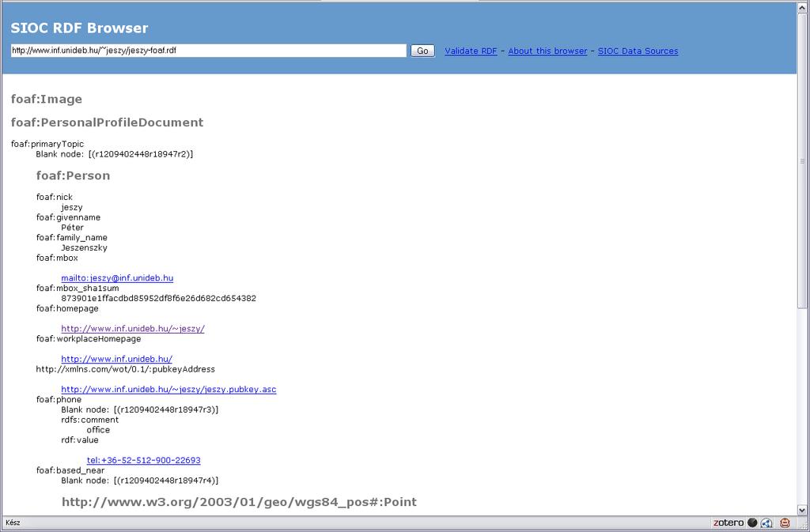Viewport: 810px width, 532px height.
Task: Open the jeszy.pubkey.asc link
Action: (168, 390)
